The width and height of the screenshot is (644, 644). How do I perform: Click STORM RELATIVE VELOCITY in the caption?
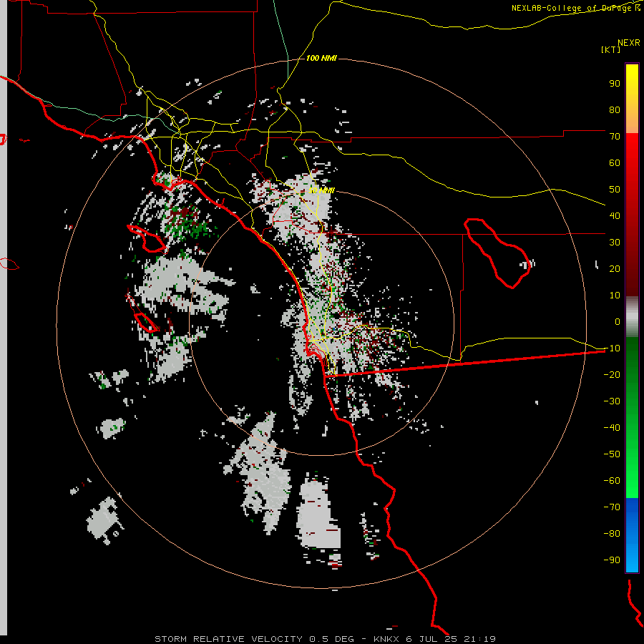(228, 639)
